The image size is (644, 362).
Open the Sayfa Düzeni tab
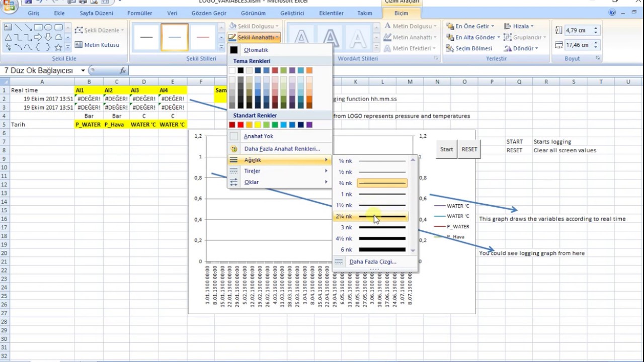[96, 13]
